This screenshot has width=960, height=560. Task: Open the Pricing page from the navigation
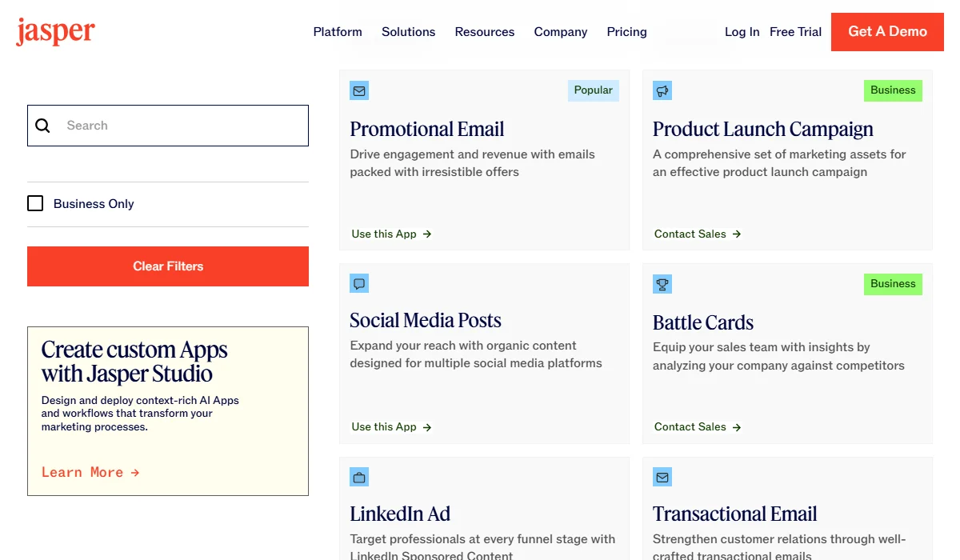click(x=626, y=32)
